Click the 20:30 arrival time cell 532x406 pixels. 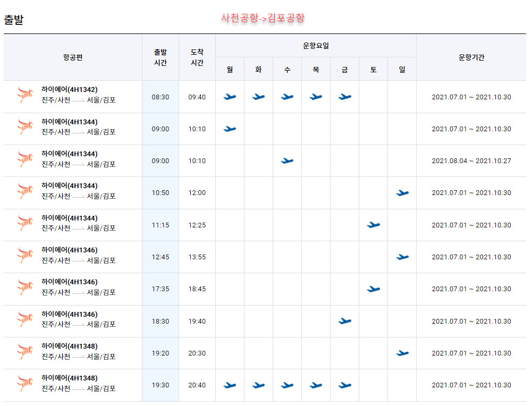click(x=197, y=353)
